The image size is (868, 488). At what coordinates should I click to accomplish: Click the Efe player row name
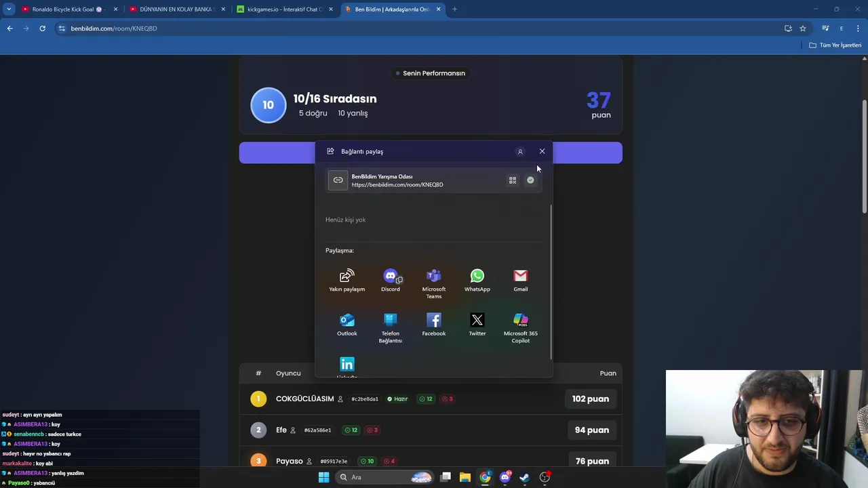pos(281,430)
